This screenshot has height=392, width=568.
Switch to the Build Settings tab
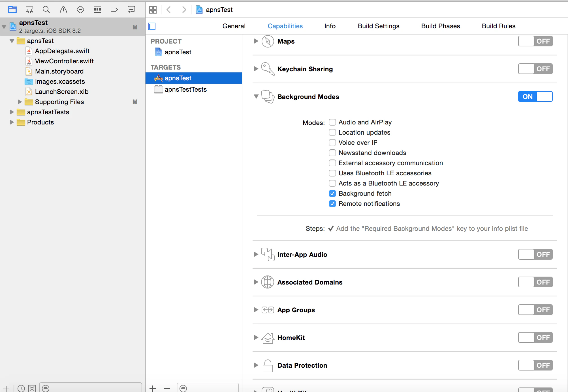(379, 26)
